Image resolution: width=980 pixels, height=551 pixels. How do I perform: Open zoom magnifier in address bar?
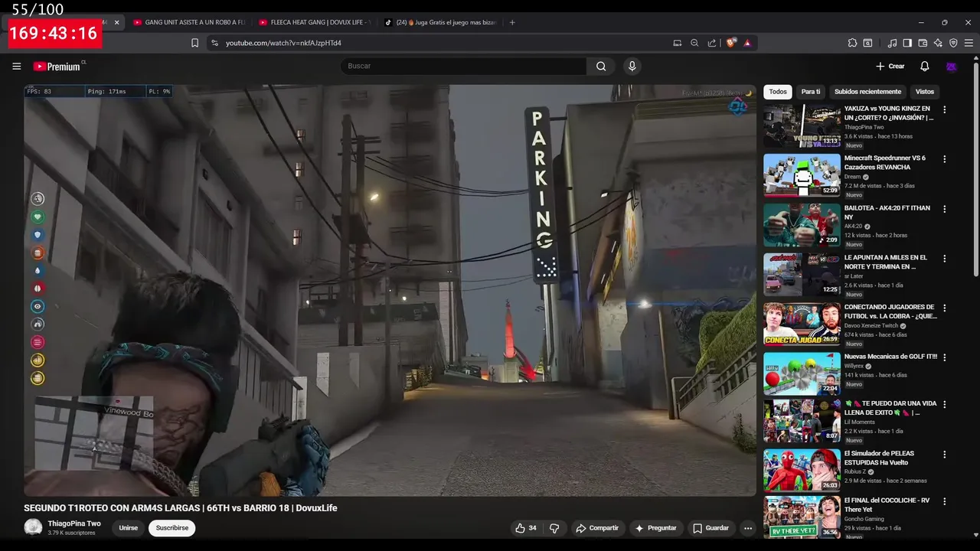[694, 43]
